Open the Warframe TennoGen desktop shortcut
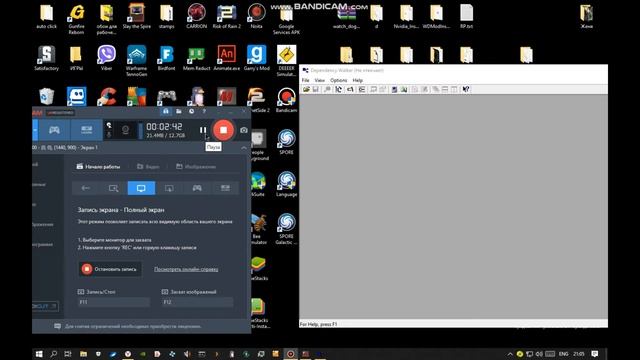Viewport: 640px width, 360px height. tap(136, 60)
